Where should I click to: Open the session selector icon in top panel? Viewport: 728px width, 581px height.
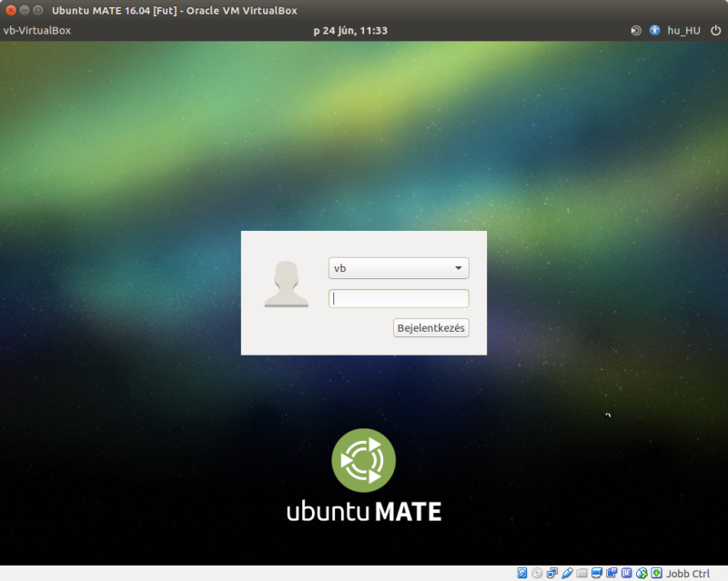tap(636, 31)
